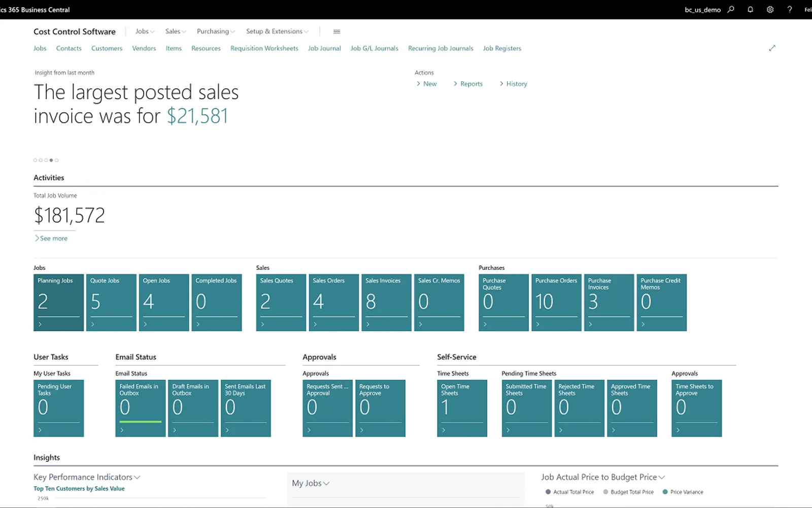Open the Failed Emails in Outbox tile

[141, 408]
